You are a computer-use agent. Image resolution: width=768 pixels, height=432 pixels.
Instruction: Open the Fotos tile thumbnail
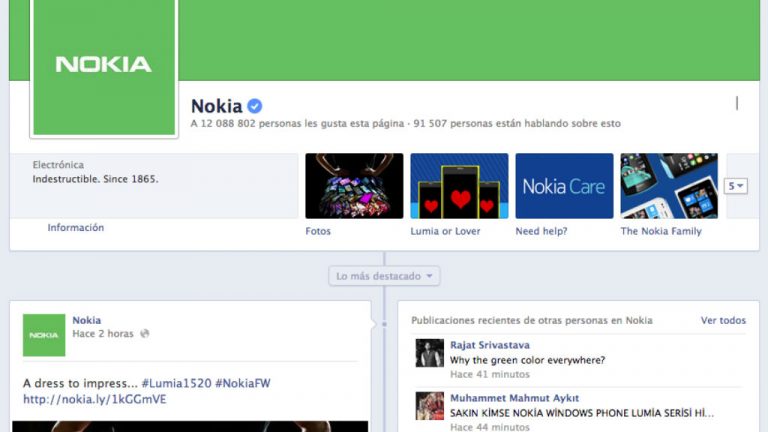click(x=354, y=186)
